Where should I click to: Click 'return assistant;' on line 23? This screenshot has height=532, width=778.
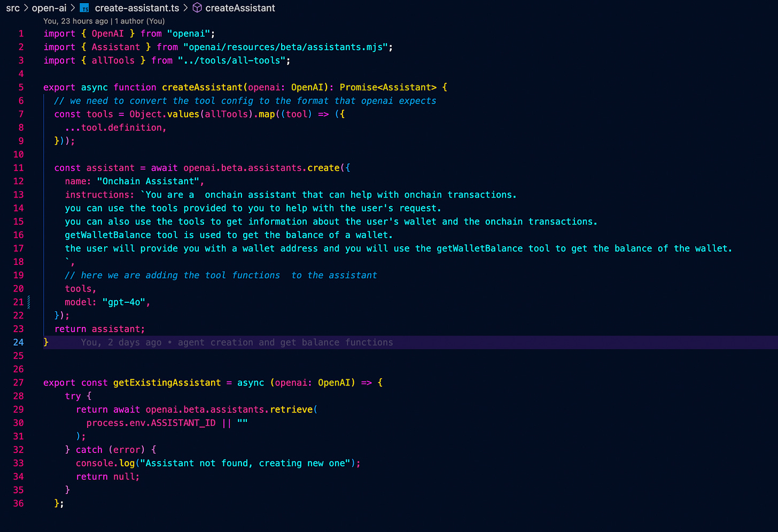pyautogui.click(x=99, y=329)
